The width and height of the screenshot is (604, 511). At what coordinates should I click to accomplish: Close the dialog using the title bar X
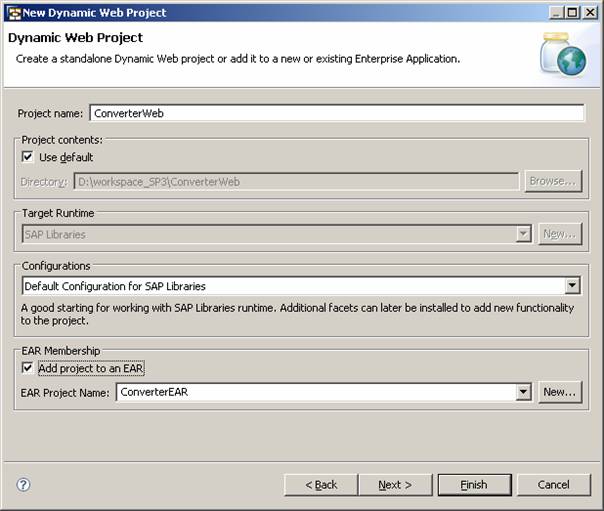(x=588, y=13)
